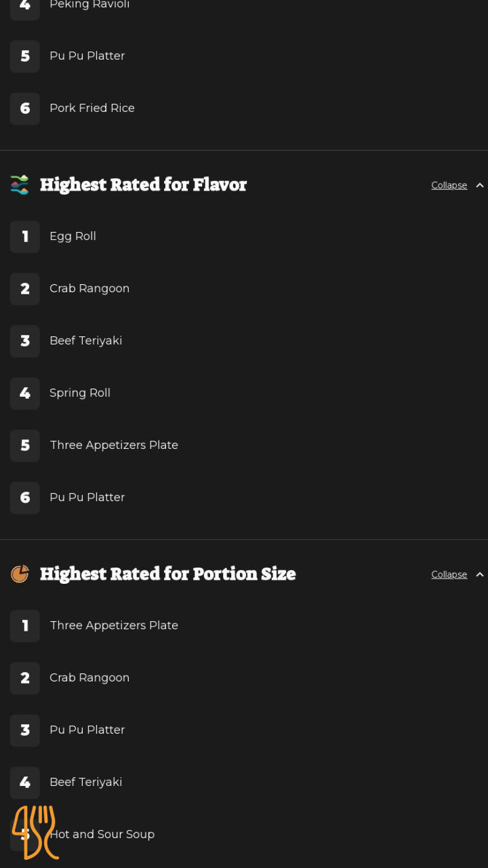Image resolution: width=488 pixels, height=868 pixels.
Task: Click the Portion Size pie icon
Action: point(20,574)
